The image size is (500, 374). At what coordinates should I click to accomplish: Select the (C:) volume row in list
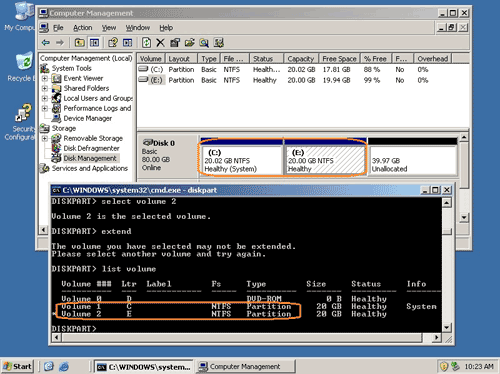coord(283,70)
